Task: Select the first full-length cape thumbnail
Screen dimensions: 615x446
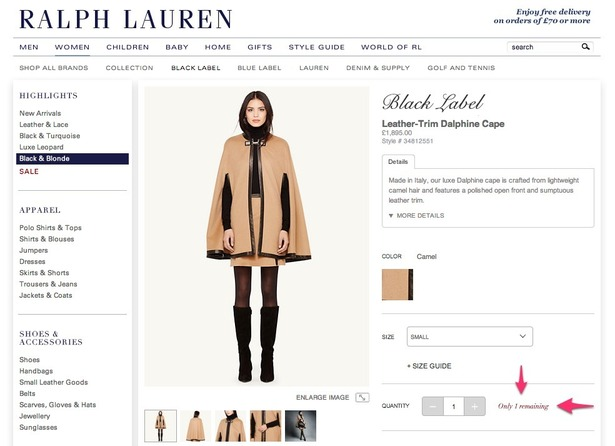Action: [x=160, y=426]
